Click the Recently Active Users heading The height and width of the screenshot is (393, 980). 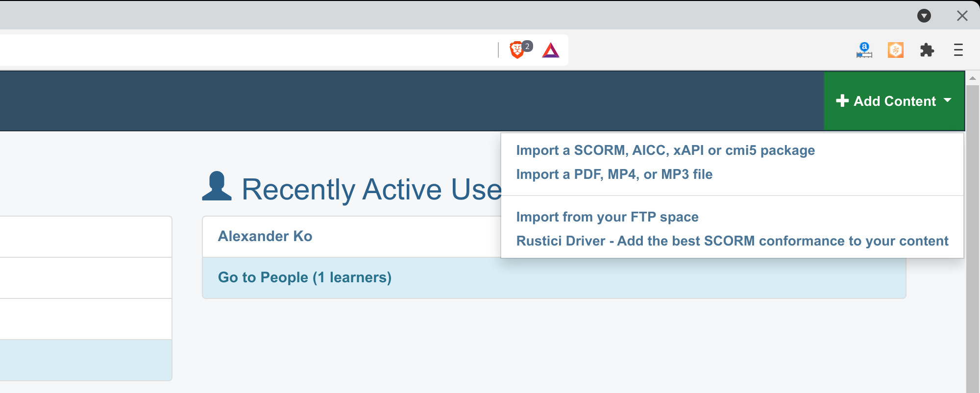tap(371, 189)
